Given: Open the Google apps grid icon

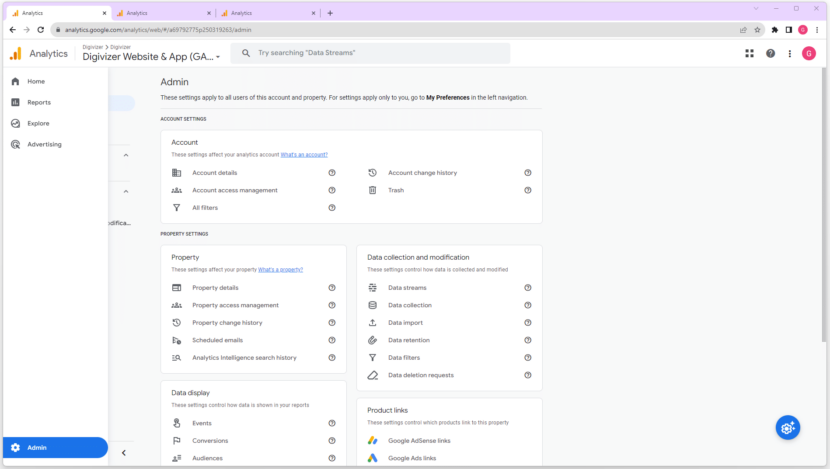Looking at the screenshot, I should point(750,53).
